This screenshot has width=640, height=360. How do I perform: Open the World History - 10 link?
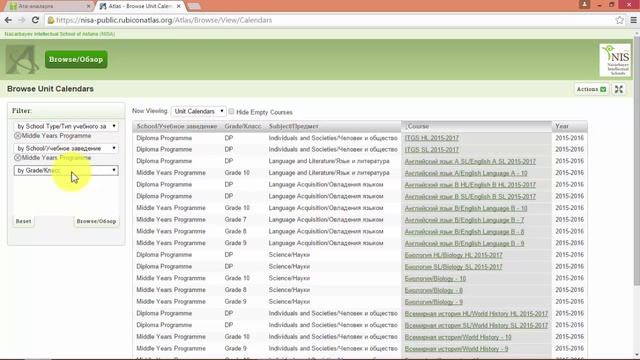pyautogui.click(x=458, y=338)
